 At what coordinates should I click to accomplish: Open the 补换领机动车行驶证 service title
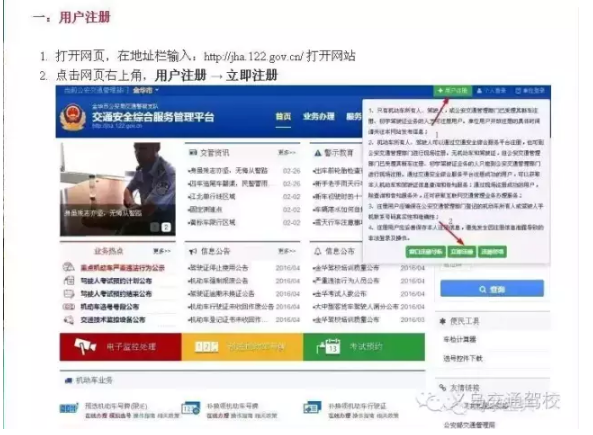pos(357,406)
